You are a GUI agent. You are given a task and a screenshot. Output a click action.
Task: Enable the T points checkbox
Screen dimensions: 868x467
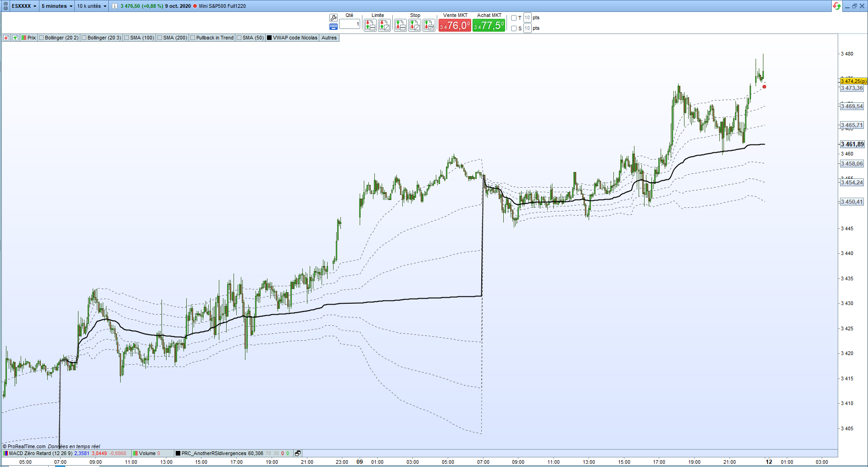(x=514, y=18)
